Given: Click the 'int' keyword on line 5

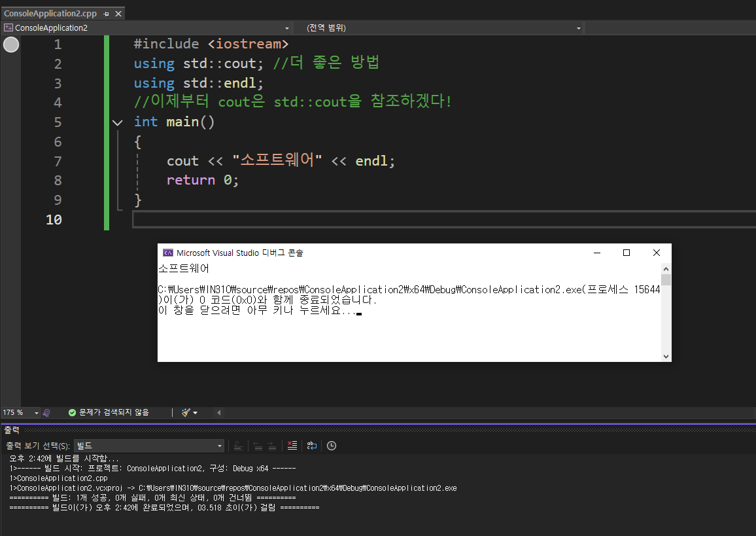Looking at the screenshot, I should click(146, 122).
